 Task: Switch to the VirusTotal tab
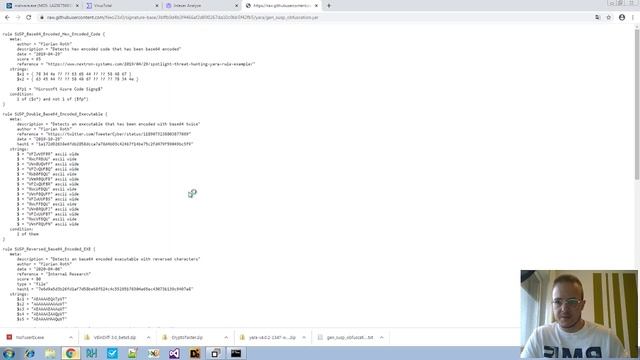121,6
